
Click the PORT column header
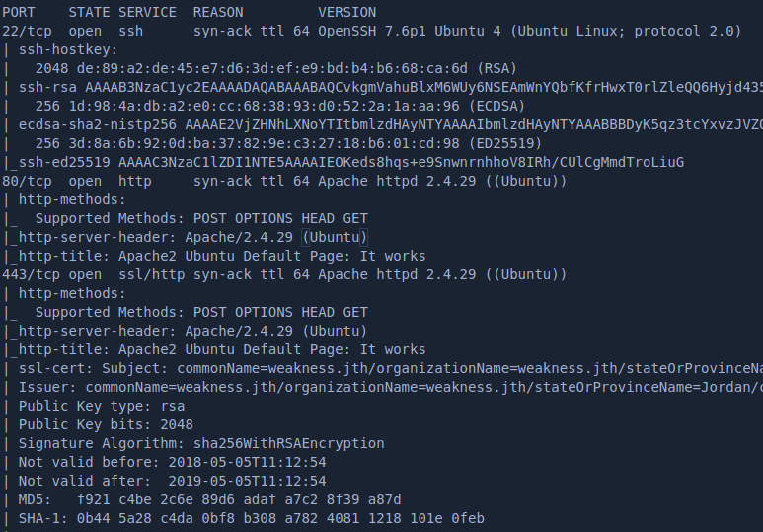20,12
